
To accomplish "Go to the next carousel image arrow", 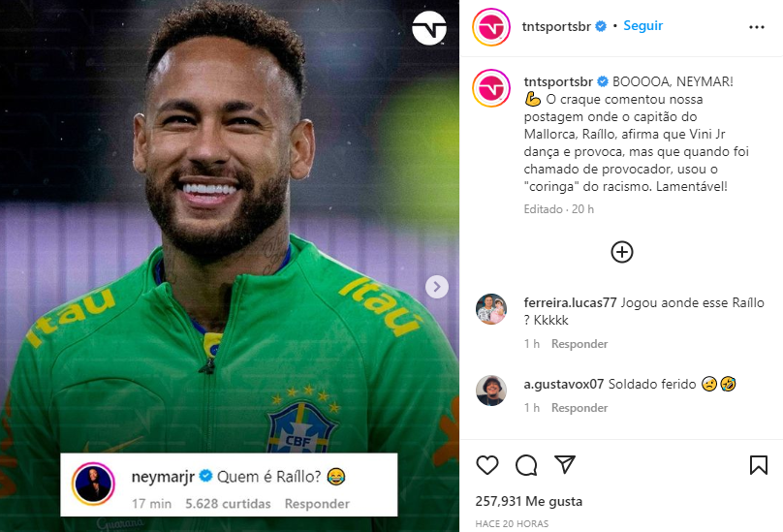I will [x=437, y=286].
